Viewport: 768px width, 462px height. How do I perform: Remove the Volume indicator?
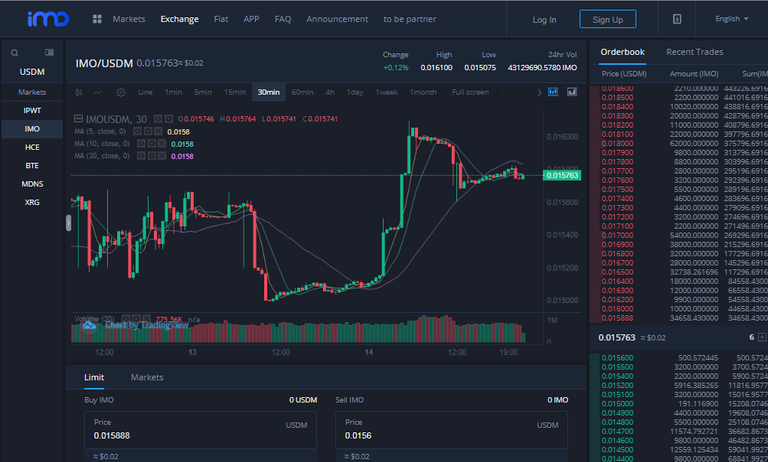tap(146, 319)
